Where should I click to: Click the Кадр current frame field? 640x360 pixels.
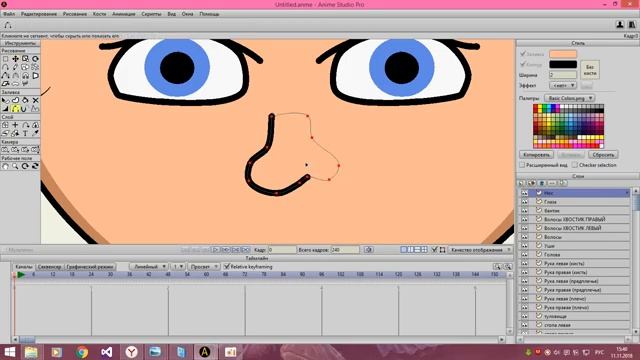pyautogui.click(x=282, y=249)
